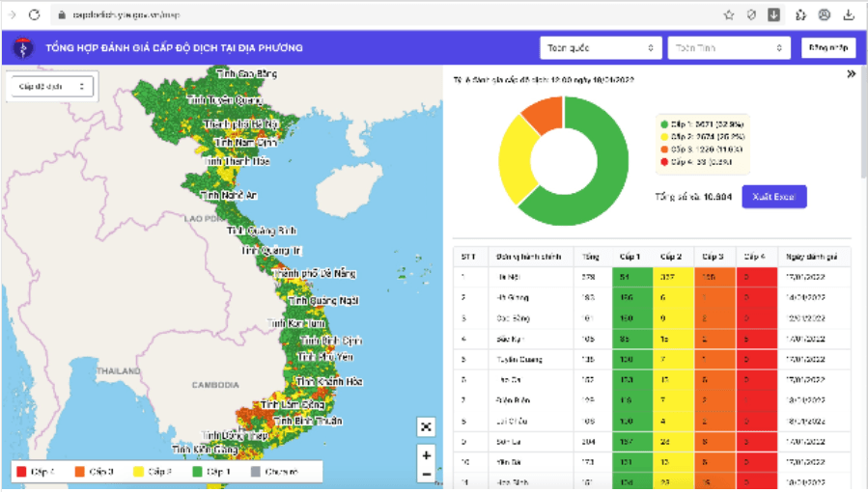Click the yellow segment of the donut chart
This screenshot has height=492, width=868.
(x=515, y=160)
